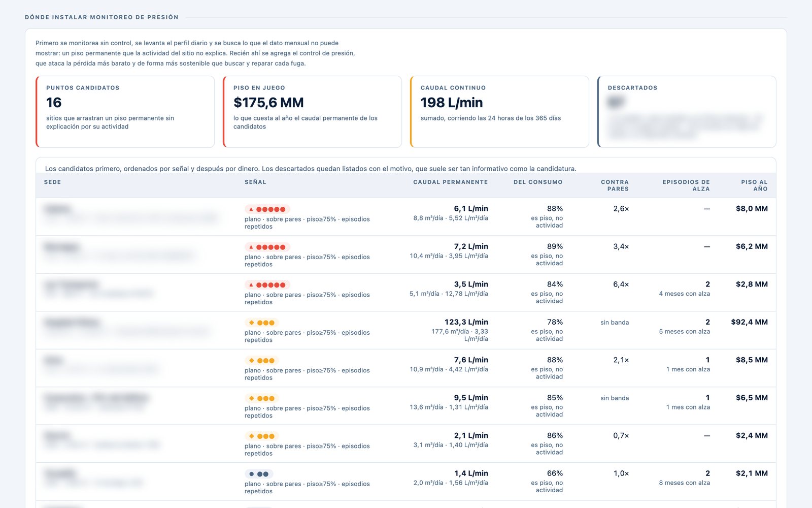Click the orange three-dot badge in the 7,6 L/min row
Screen dimensions: 812x508
(262, 361)
